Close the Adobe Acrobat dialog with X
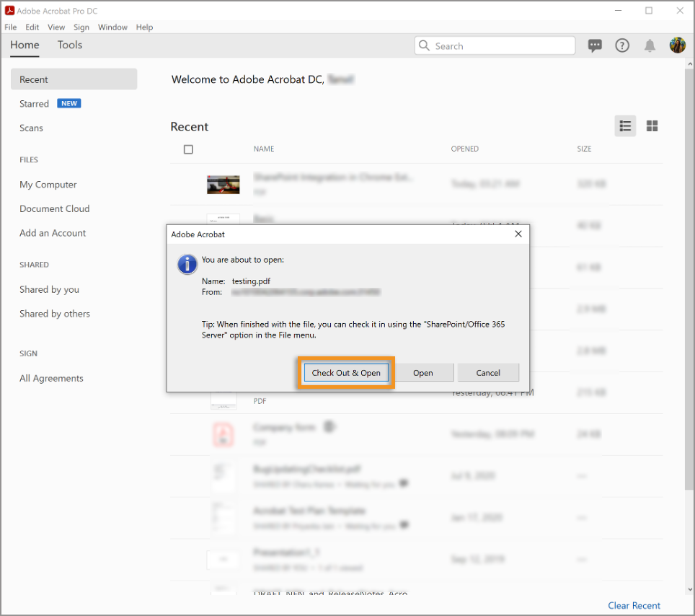The height and width of the screenshot is (616, 695). 518,234
